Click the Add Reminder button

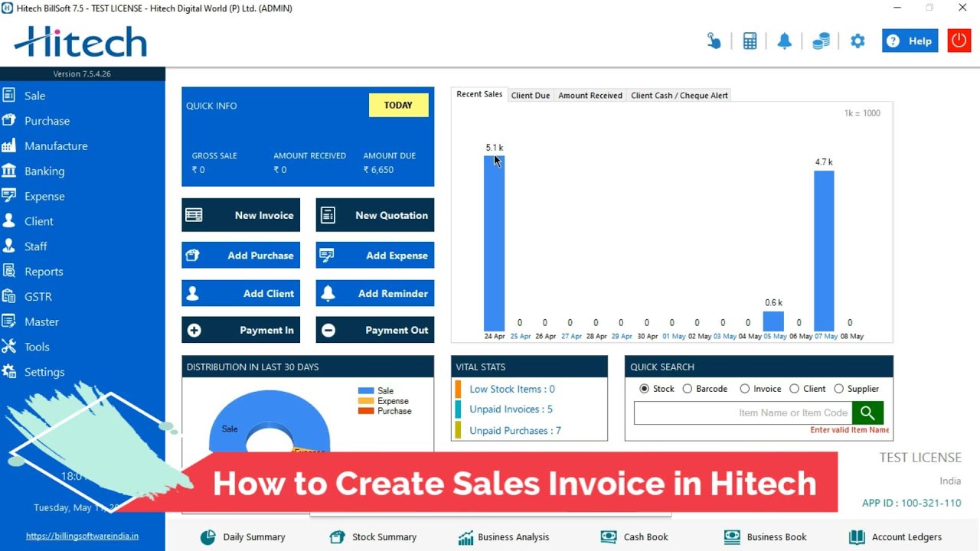(375, 293)
